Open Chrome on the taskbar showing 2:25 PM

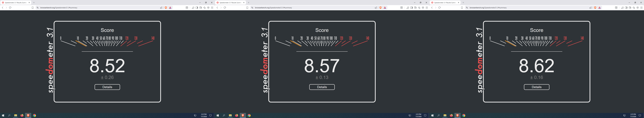pos(464,115)
